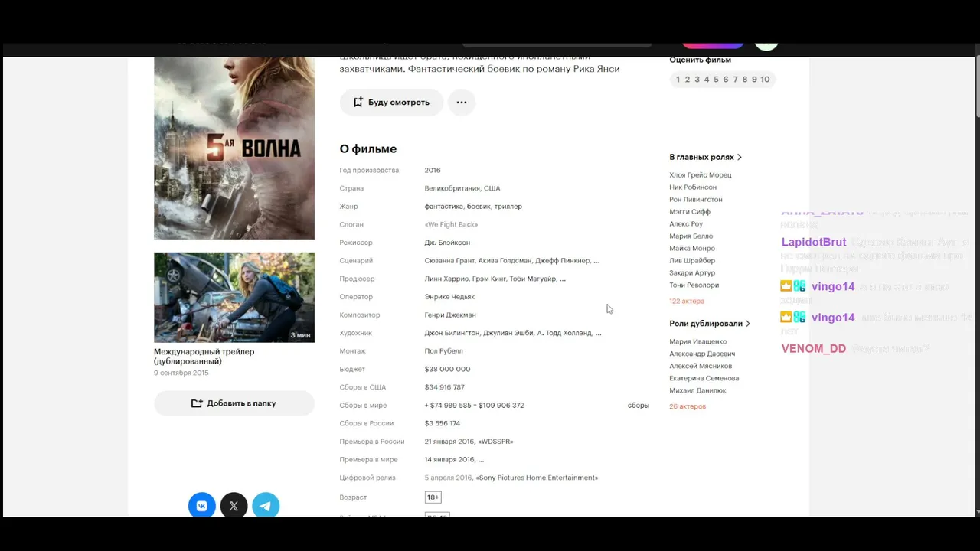
Task: Click the «Буду смотреть» watchlist button
Action: tap(391, 103)
